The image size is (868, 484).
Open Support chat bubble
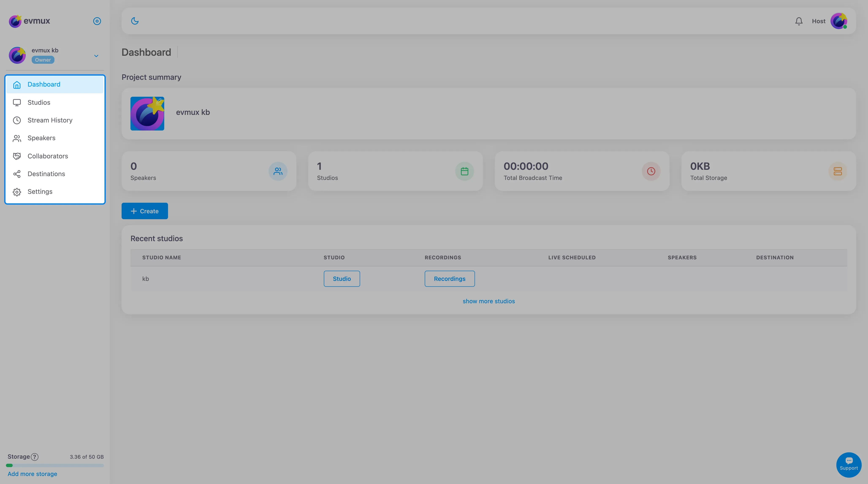(x=849, y=465)
